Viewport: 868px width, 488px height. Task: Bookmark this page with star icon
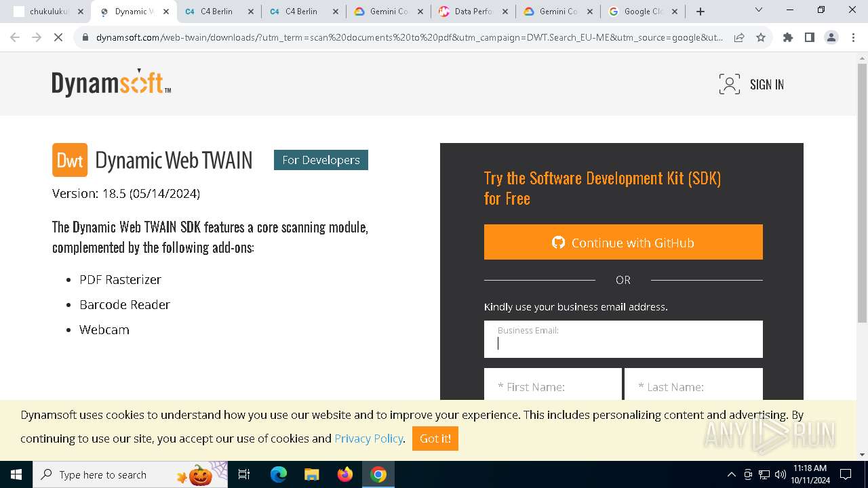[x=761, y=37]
